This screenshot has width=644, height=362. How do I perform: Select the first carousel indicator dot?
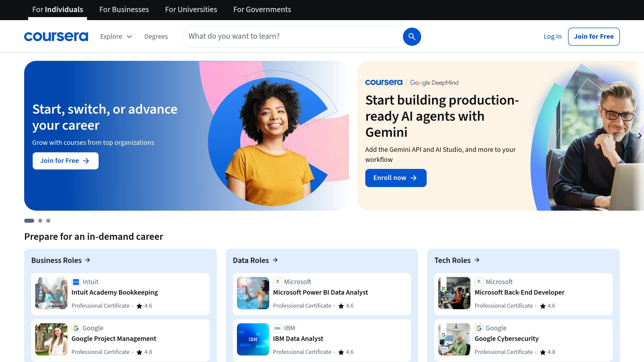(29, 221)
